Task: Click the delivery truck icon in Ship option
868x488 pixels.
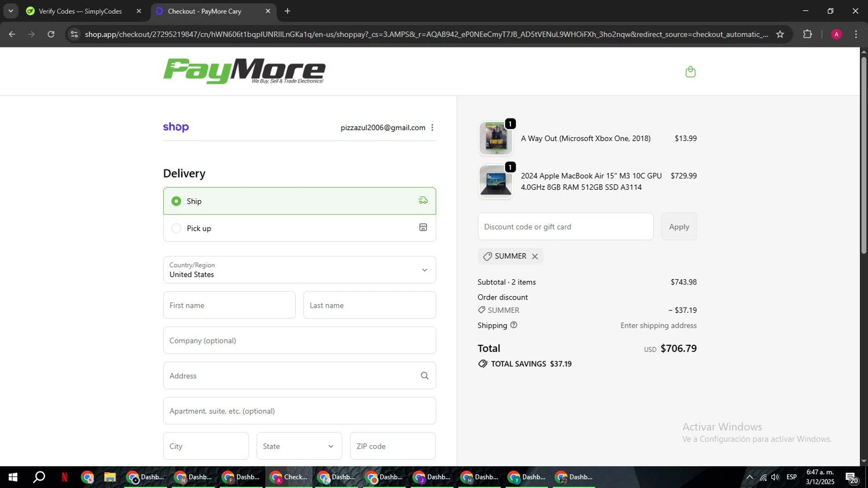Action: (x=423, y=201)
